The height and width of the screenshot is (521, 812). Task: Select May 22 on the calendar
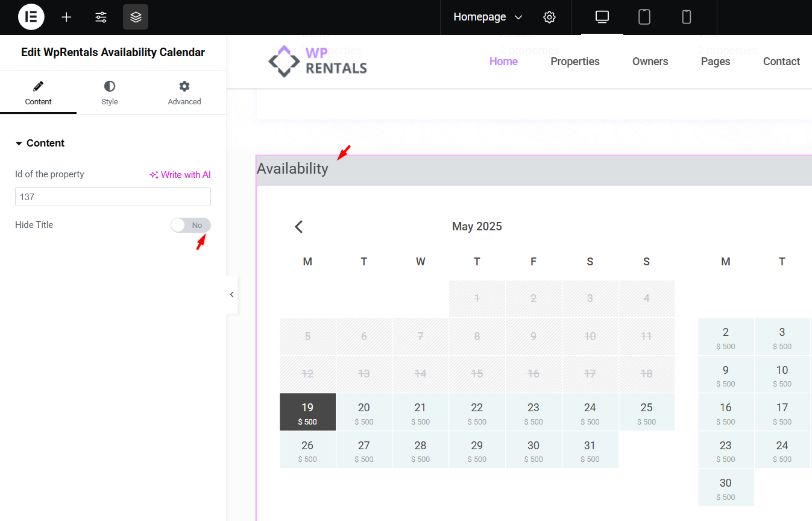477,412
